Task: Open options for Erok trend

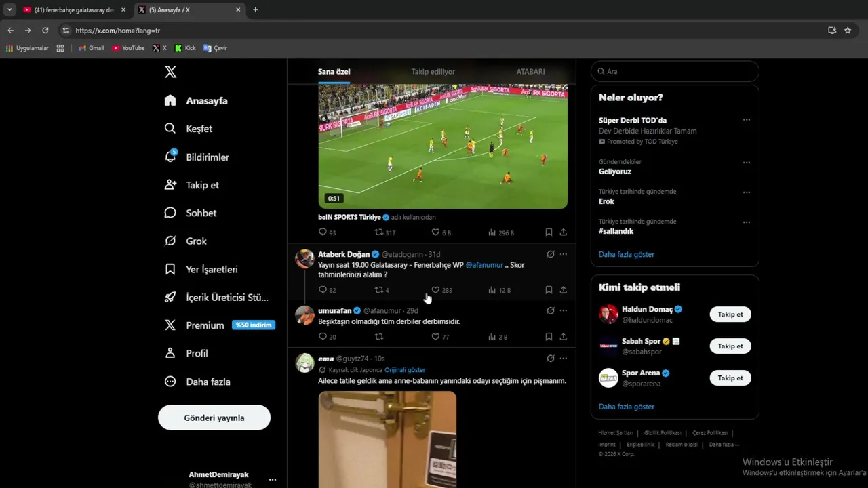Action: point(746,192)
